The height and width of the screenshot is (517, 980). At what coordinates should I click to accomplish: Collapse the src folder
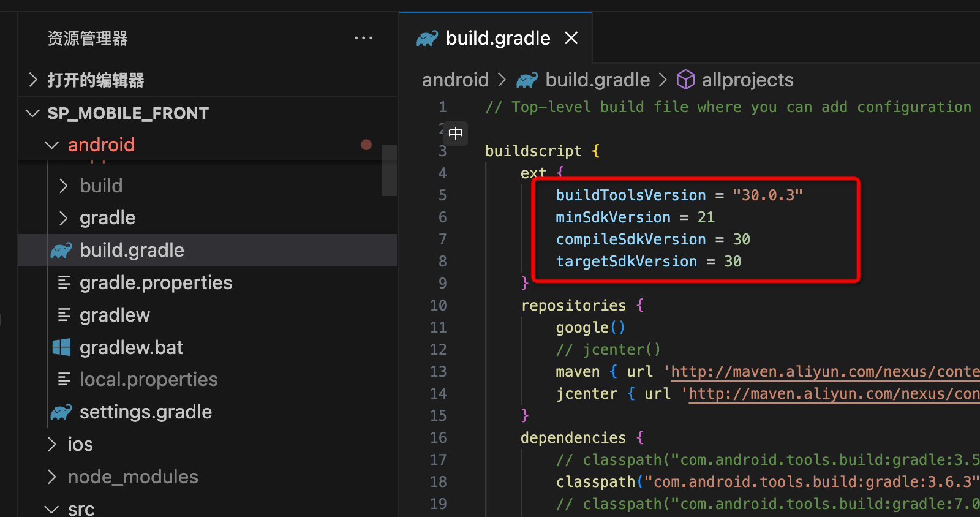pos(52,509)
